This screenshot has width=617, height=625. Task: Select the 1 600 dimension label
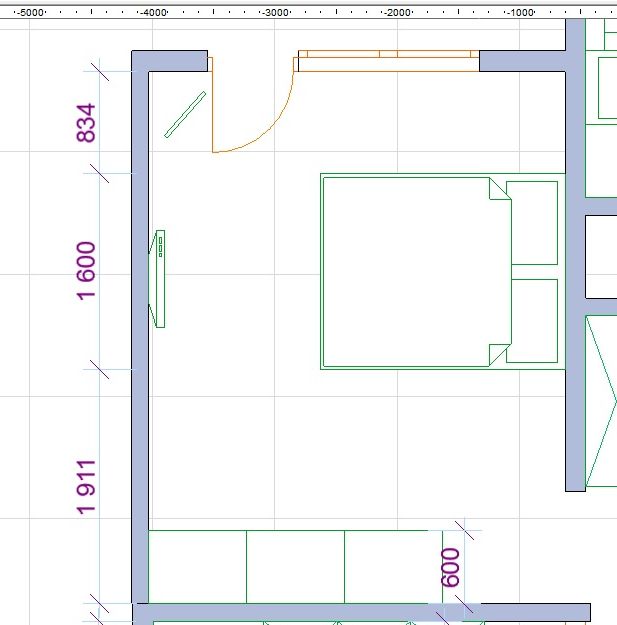click(86, 271)
